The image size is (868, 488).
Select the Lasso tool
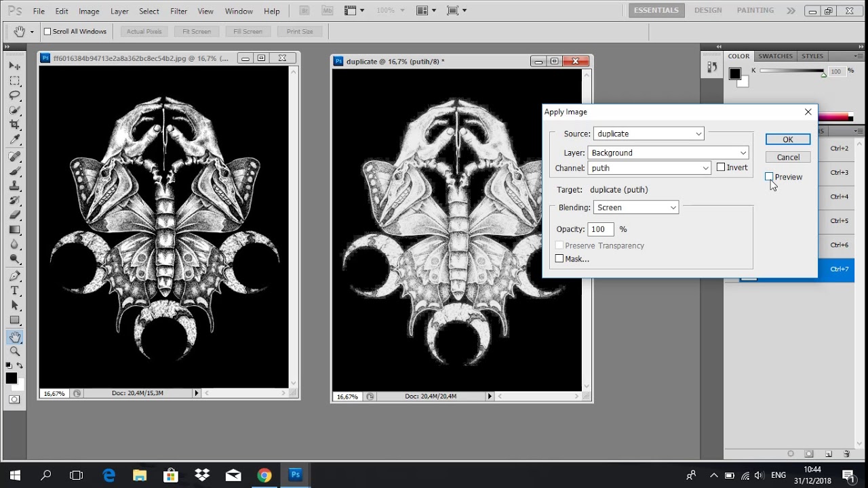coord(14,95)
